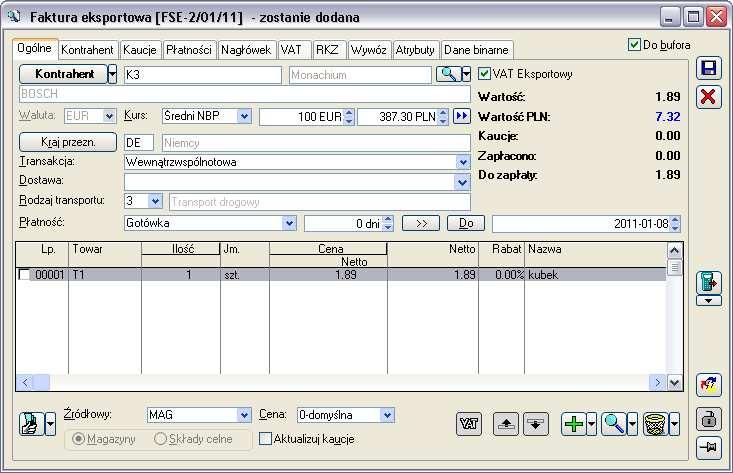This screenshot has width=733, height=473.
Task: Adjust the 100 EUR stepper
Action: [349, 116]
